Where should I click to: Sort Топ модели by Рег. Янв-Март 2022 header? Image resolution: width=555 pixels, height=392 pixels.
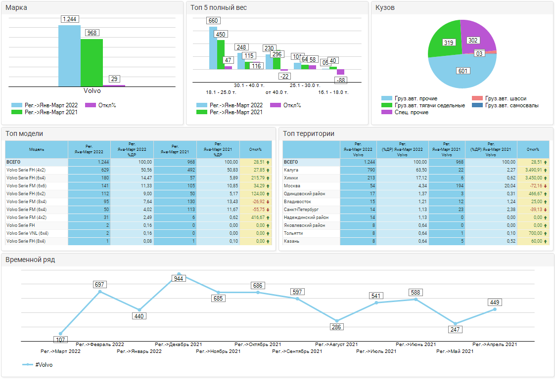click(x=89, y=149)
